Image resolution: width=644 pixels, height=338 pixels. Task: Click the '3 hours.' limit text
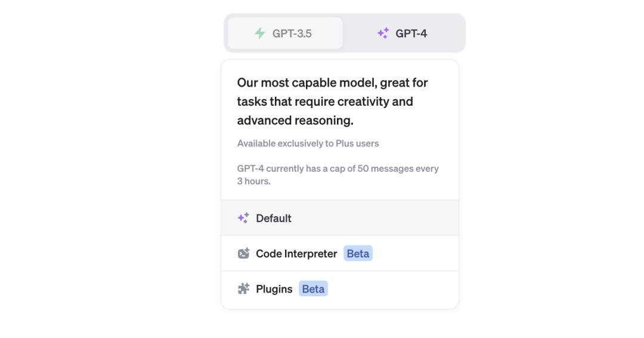point(254,182)
